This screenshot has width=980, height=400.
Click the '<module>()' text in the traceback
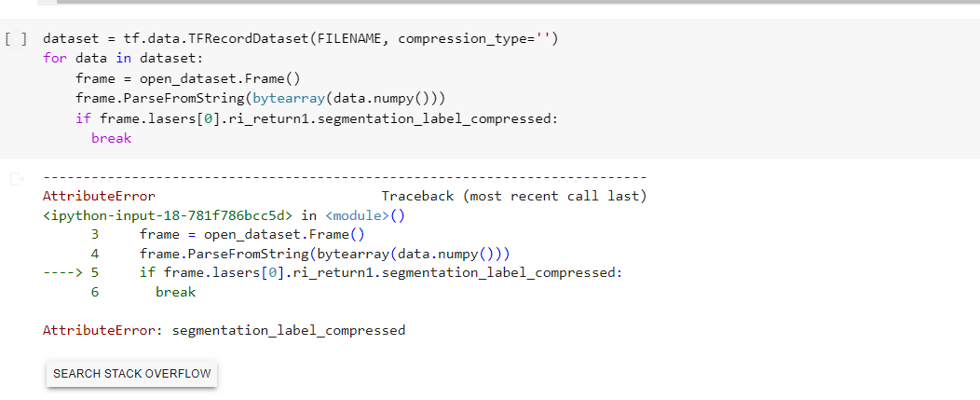(365, 215)
